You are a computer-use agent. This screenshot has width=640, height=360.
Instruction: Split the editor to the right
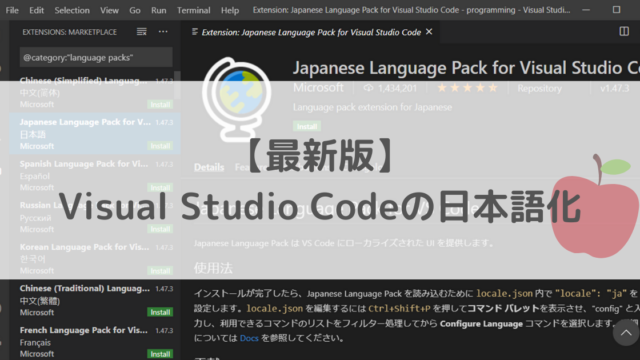pyautogui.click(x=624, y=31)
